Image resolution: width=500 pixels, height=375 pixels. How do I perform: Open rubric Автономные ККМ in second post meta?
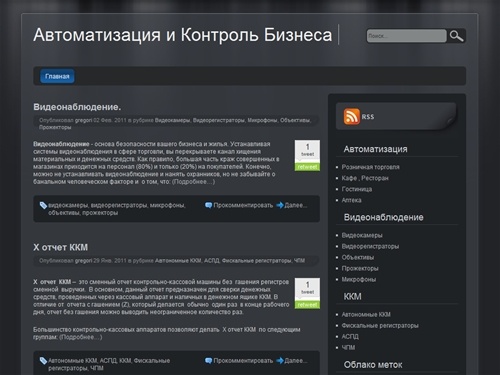178,261
